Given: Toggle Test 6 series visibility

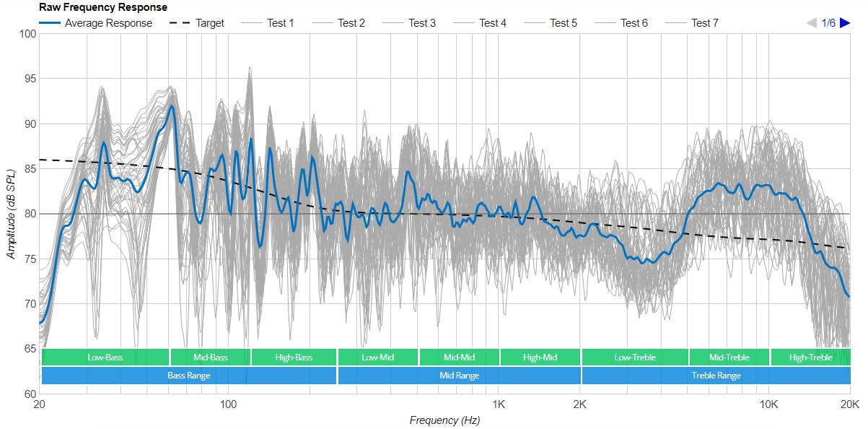Looking at the screenshot, I should coord(621,22).
